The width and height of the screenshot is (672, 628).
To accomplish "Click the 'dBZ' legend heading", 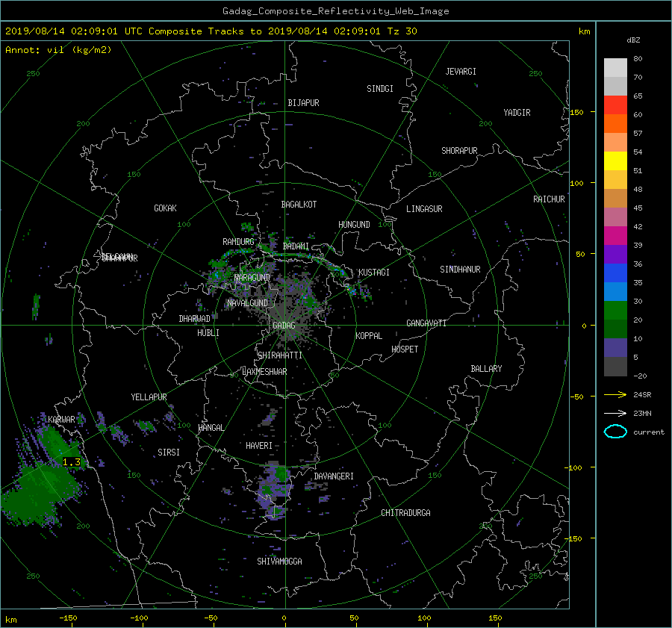I will click(x=633, y=40).
